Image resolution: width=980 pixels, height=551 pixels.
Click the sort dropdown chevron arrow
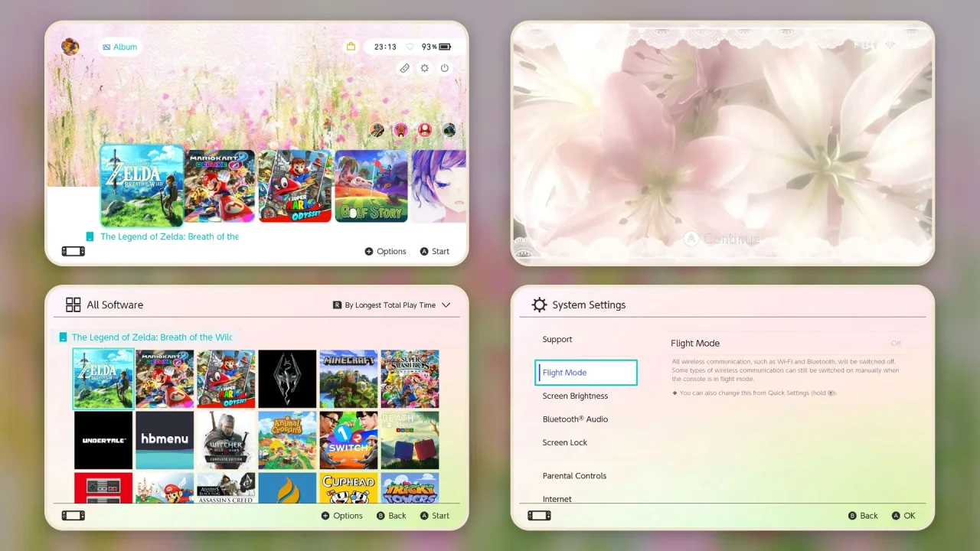coord(446,305)
